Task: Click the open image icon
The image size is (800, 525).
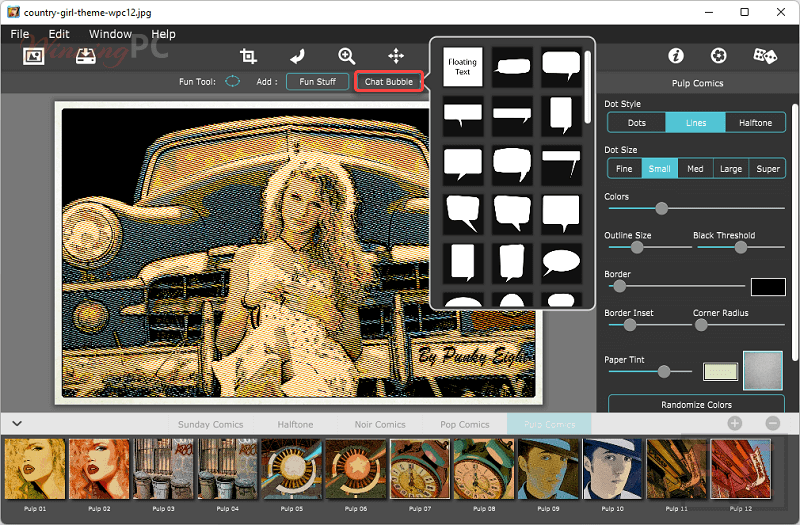Action: coord(35,56)
